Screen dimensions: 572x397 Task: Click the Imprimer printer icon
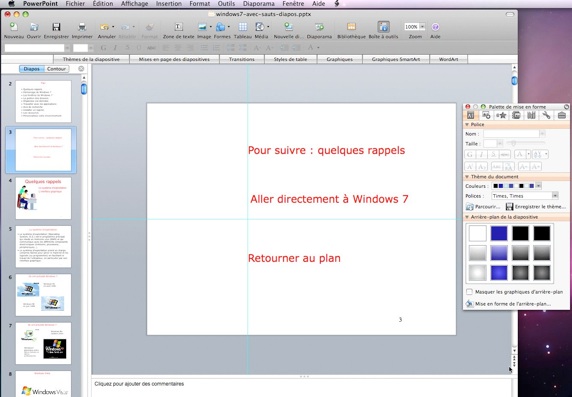82,27
